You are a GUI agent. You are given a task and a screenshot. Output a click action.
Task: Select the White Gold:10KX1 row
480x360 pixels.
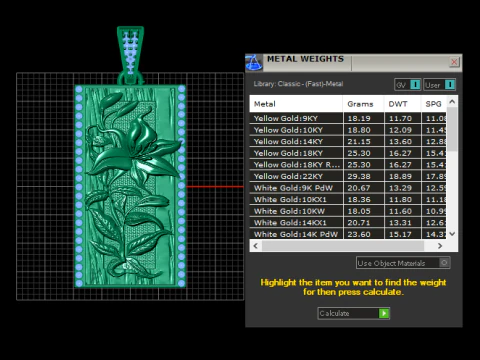point(348,199)
